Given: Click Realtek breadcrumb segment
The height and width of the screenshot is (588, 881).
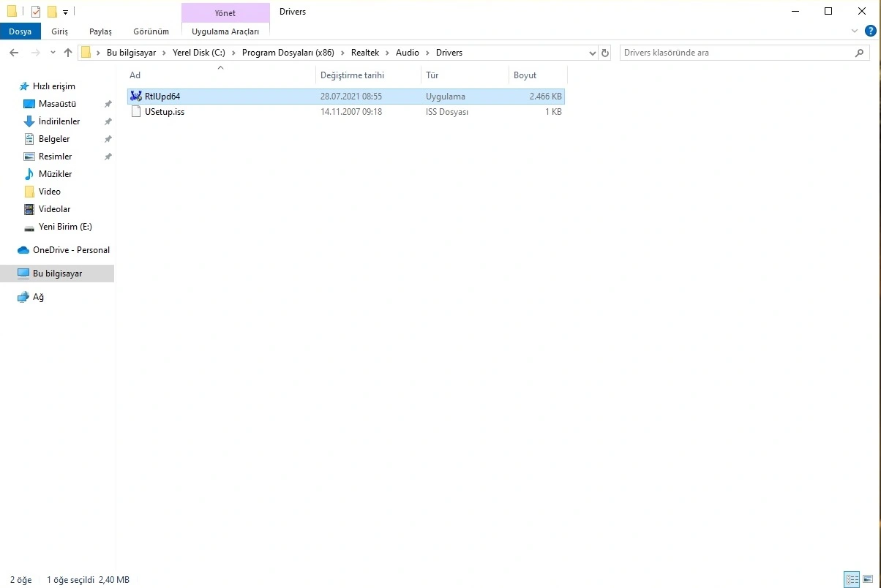Looking at the screenshot, I should point(365,53).
